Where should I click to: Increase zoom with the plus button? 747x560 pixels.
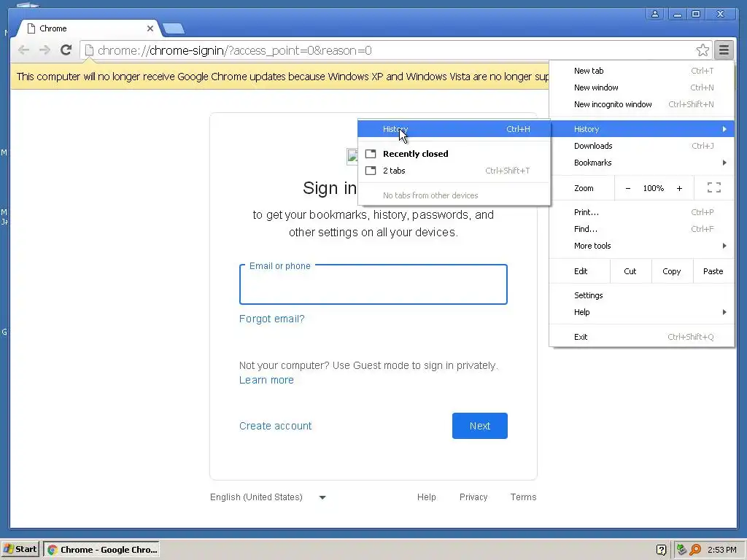tap(679, 188)
